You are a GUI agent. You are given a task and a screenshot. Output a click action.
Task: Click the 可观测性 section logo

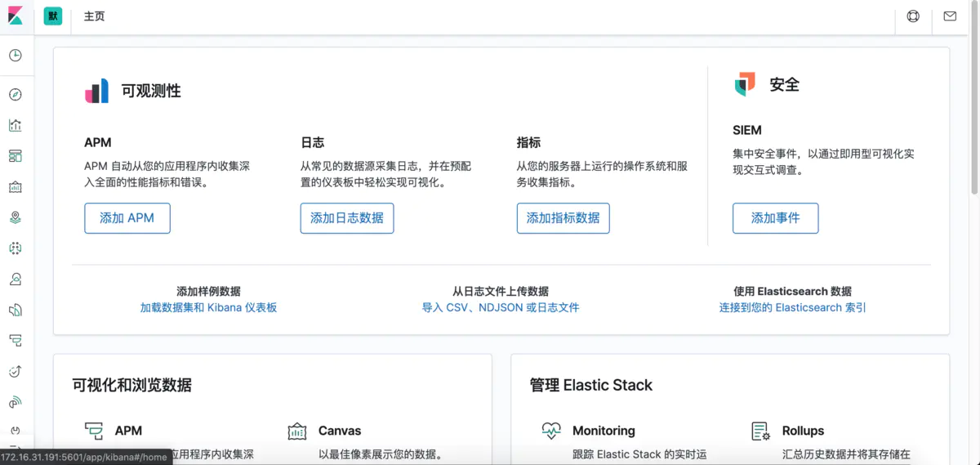pyautogui.click(x=97, y=91)
